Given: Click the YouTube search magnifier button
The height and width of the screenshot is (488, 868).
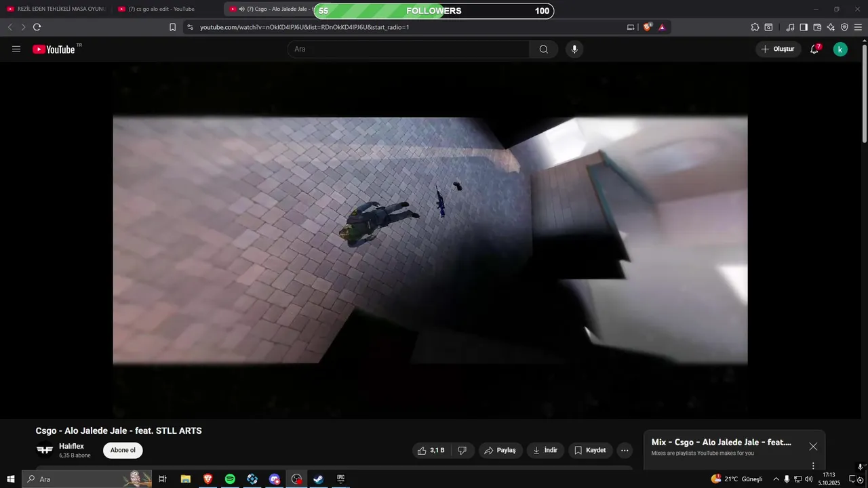Looking at the screenshot, I should (x=544, y=49).
